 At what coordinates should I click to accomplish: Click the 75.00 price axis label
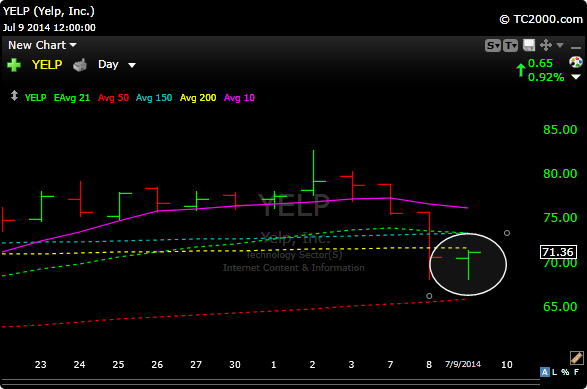560,218
